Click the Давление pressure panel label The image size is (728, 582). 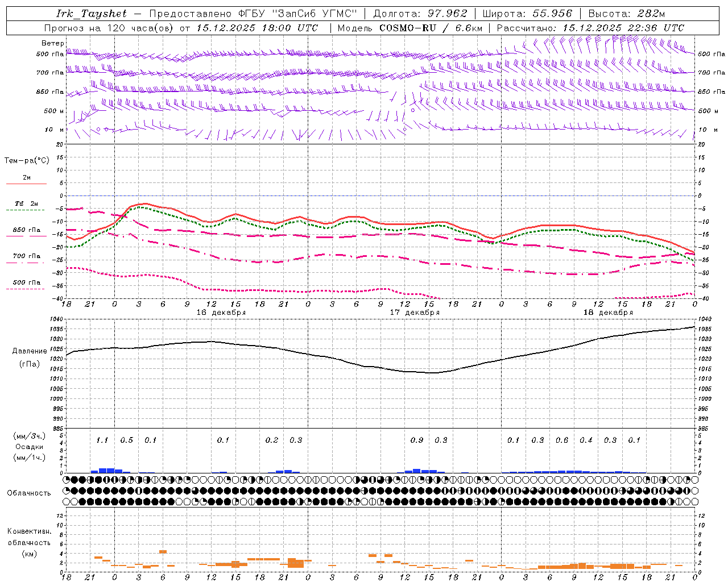tap(30, 351)
